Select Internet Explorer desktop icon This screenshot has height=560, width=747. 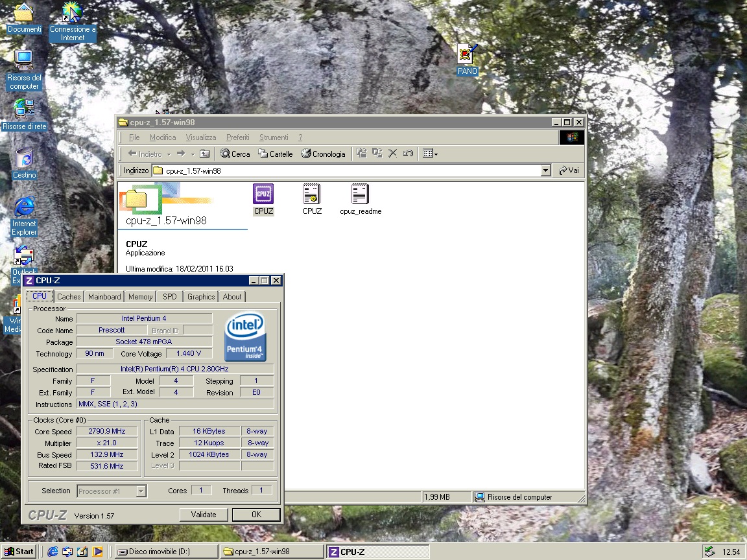coord(24,216)
